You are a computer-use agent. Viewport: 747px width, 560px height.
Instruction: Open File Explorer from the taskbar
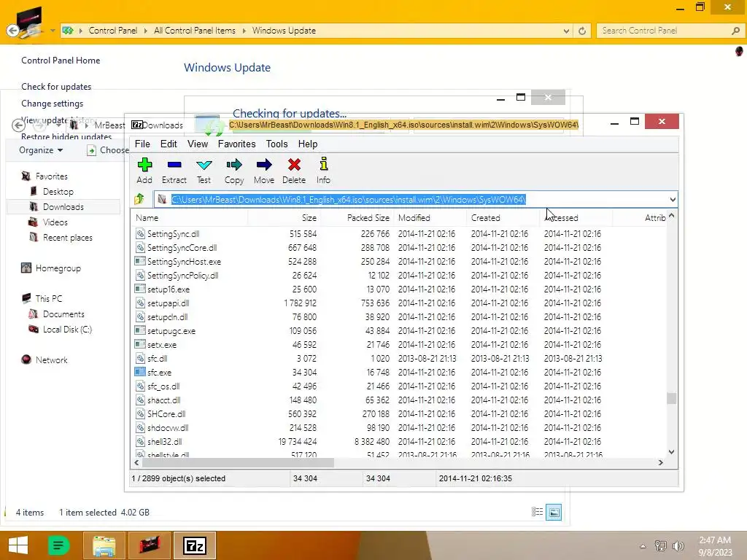pos(104,545)
